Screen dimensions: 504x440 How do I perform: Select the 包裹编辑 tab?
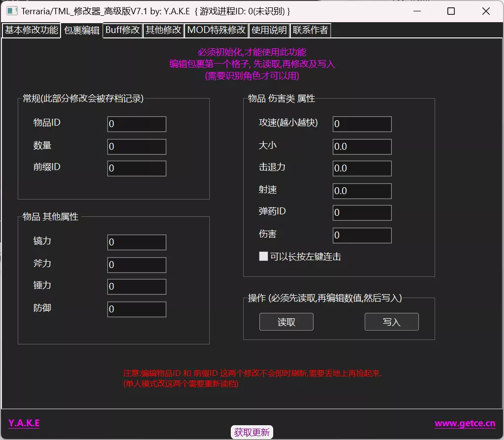[82, 30]
